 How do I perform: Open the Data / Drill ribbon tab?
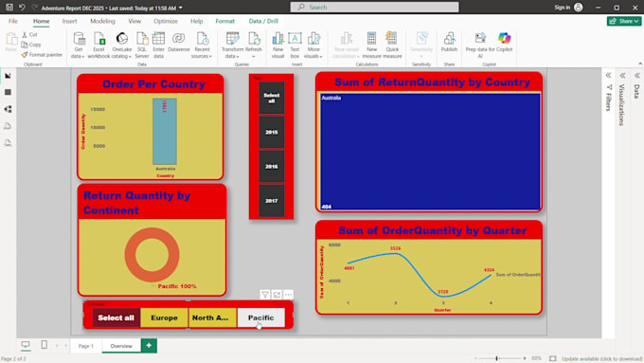click(263, 21)
